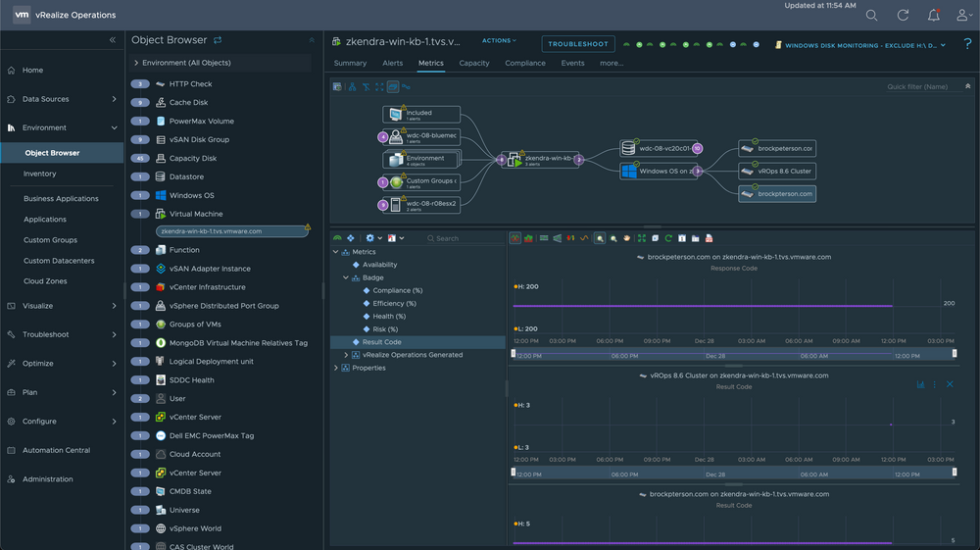Close the vROps 8.6 Cluster chart
980x550 pixels.
tap(950, 384)
